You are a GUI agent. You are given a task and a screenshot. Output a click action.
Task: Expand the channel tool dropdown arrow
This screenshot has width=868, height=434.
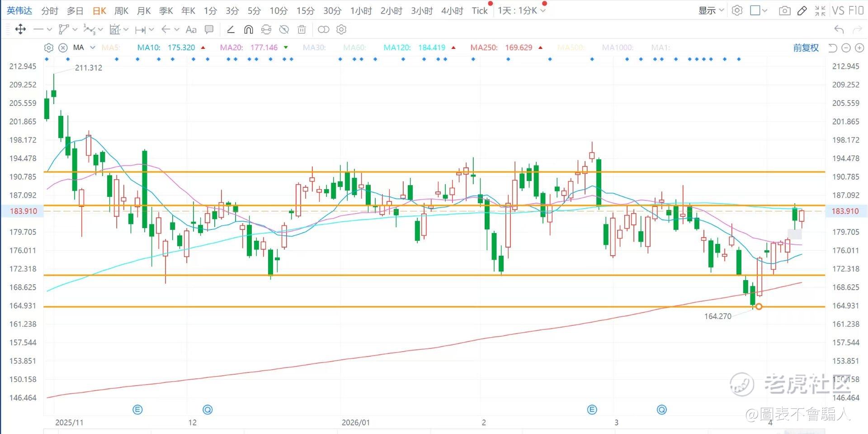[x=75, y=29]
